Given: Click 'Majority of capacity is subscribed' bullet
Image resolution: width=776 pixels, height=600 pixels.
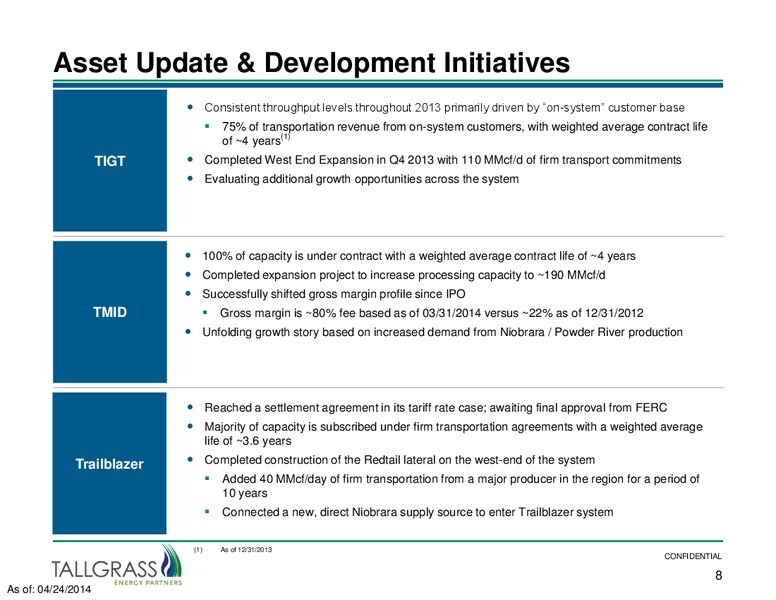Looking at the screenshot, I should (x=453, y=434).
